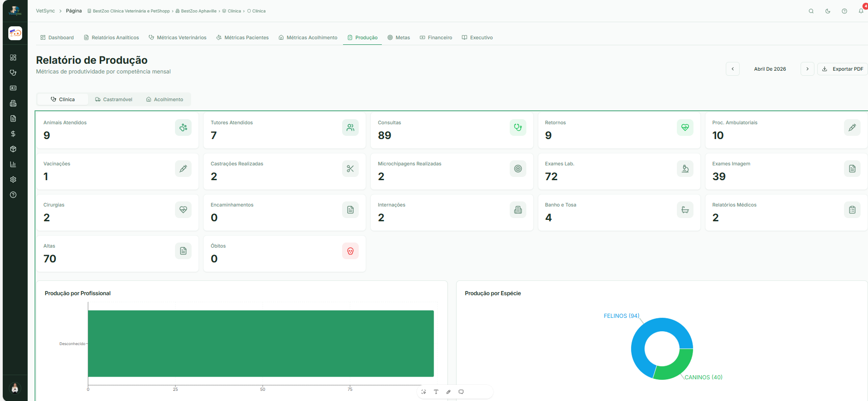This screenshot has width=868, height=401.
Task: Click the Exames Lab. microscope icon
Action: coord(685,169)
